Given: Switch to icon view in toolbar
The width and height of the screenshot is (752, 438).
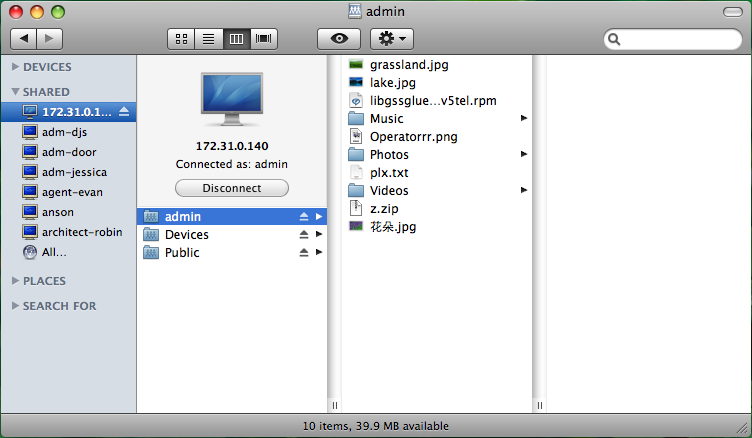Looking at the screenshot, I should point(182,39).
